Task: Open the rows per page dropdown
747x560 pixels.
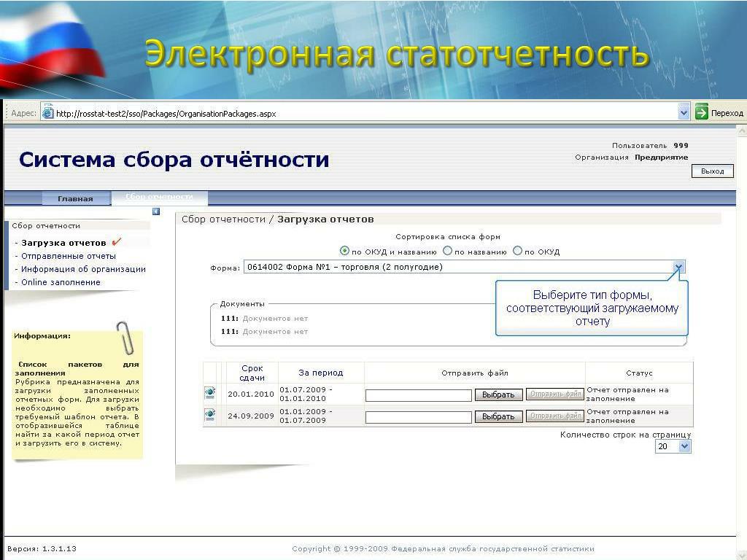Action: 684,447
